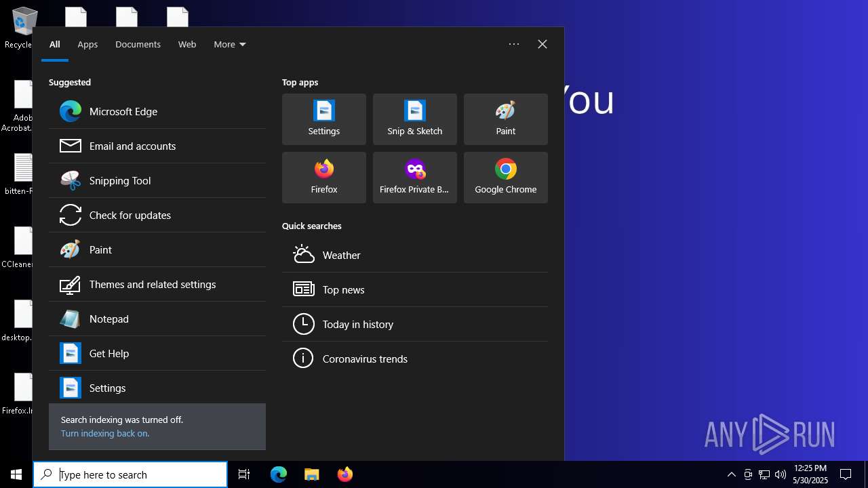This screenshot has width=868, height=488.
Task: Close the search panel
Action: click(542, 44)
